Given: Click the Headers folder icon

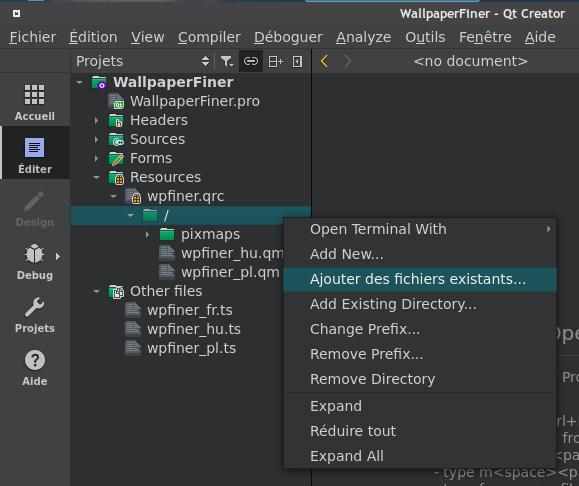Looking at the screenshot, I should [116, 120].
